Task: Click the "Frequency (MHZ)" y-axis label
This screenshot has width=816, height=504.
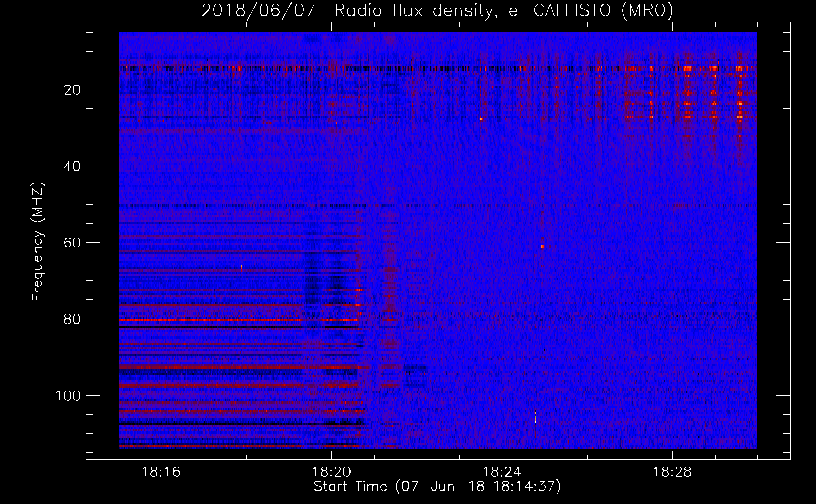Action: point(38,242)
